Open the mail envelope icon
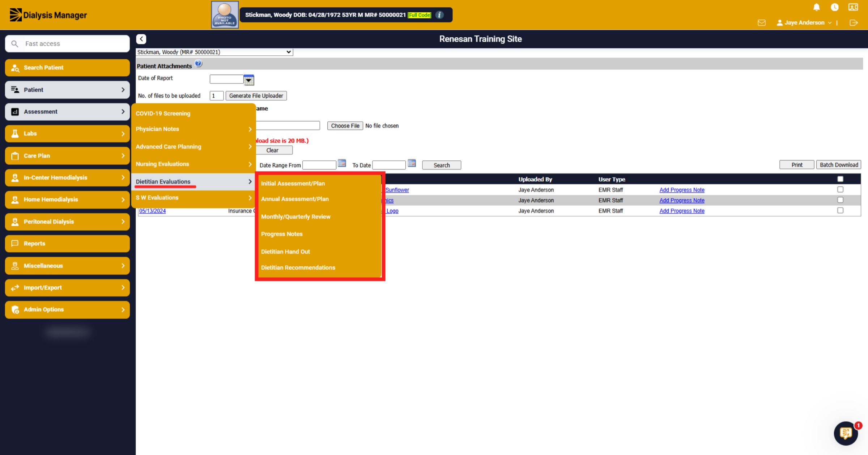This screenshot has height=455, width=868. tap(761, 22)
